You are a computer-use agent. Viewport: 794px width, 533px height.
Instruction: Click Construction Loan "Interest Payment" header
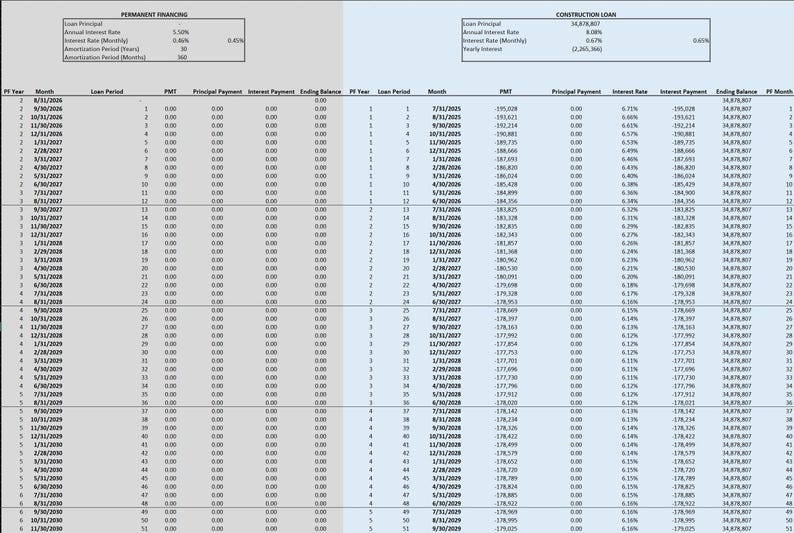[x=683, y=92]
